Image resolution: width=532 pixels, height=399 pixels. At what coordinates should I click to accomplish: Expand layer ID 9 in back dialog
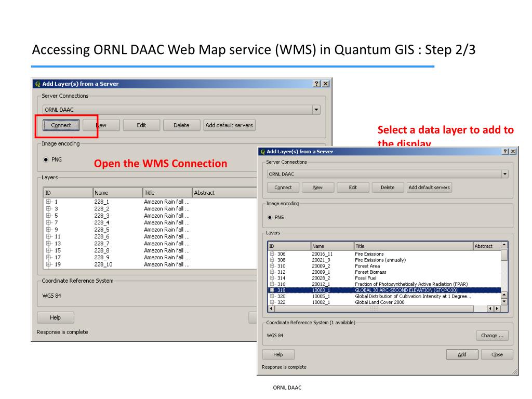[x=48, y=229]
